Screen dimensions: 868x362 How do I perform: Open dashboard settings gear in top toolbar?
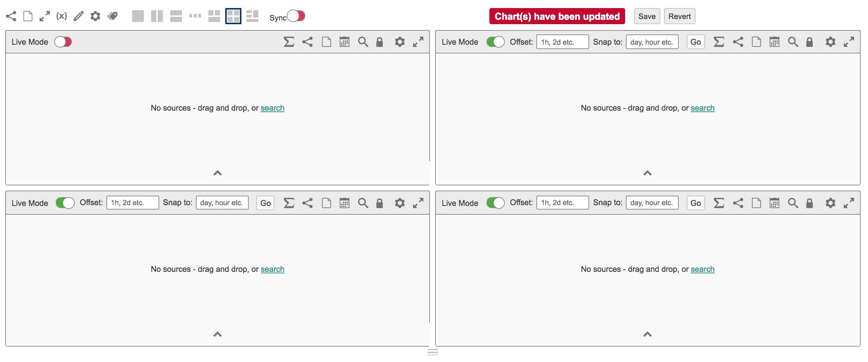[x=95, y=16]
